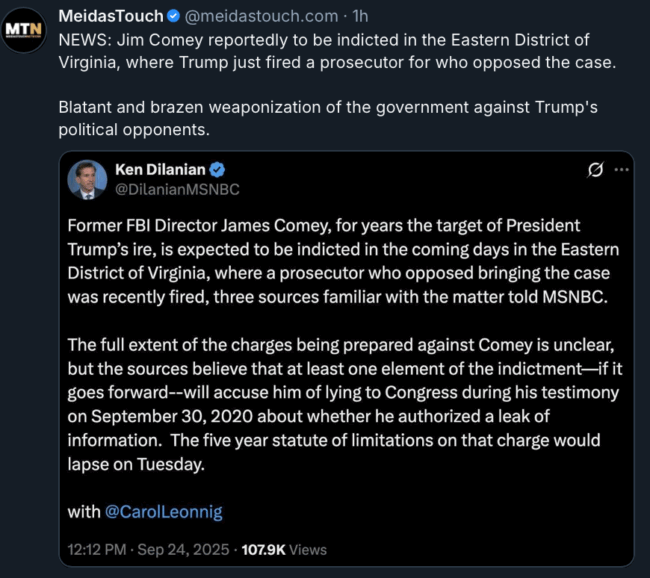This screenshot has height=578, width=650.
Task: Click the 12:12 PM quoted post time
Action: (99, 549)
